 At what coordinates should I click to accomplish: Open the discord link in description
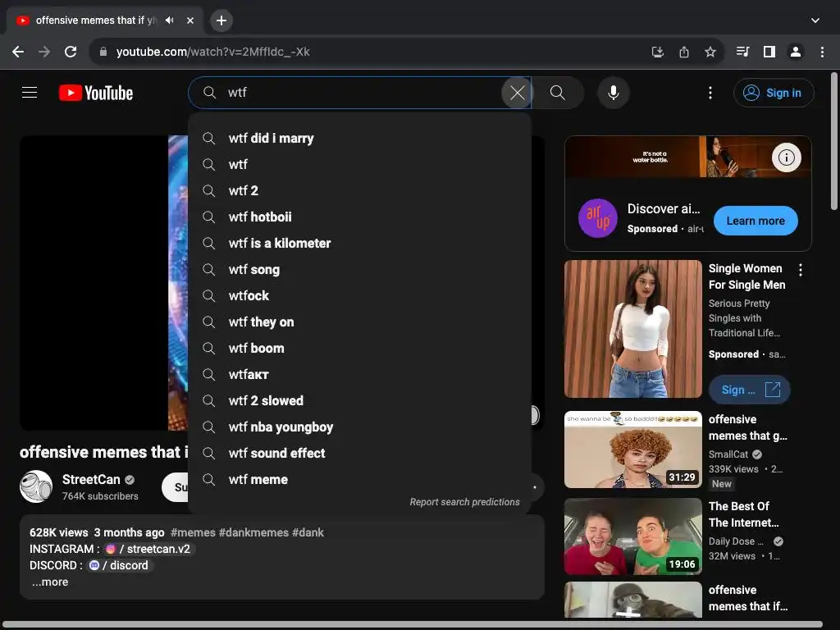(119, 565)
